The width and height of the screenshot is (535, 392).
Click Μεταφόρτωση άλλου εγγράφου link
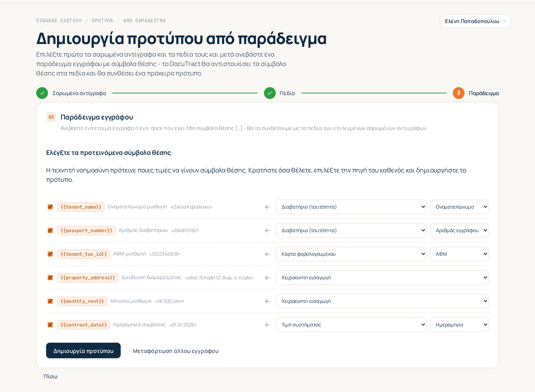(176, 351)
